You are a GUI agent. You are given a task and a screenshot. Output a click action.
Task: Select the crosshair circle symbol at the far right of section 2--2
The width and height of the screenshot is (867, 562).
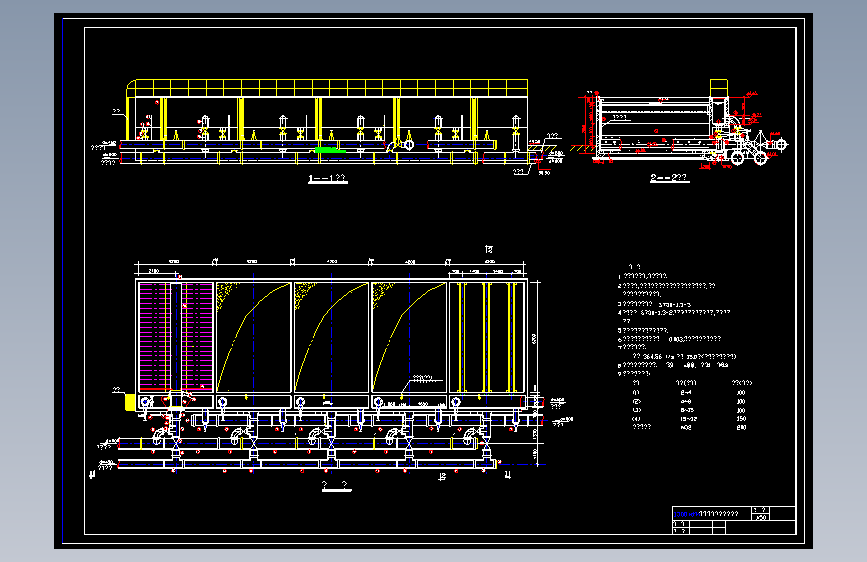[x=781, y=145]
